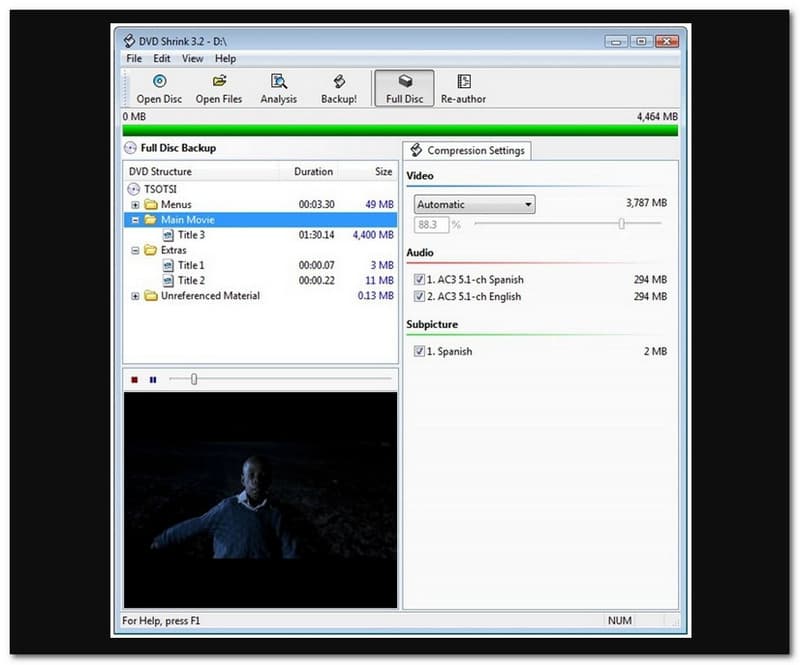Viewport: 800px width, 665px height.
Task: Select the Compression Settings tab
Action: pyautogui.click(x=467, y=151)
